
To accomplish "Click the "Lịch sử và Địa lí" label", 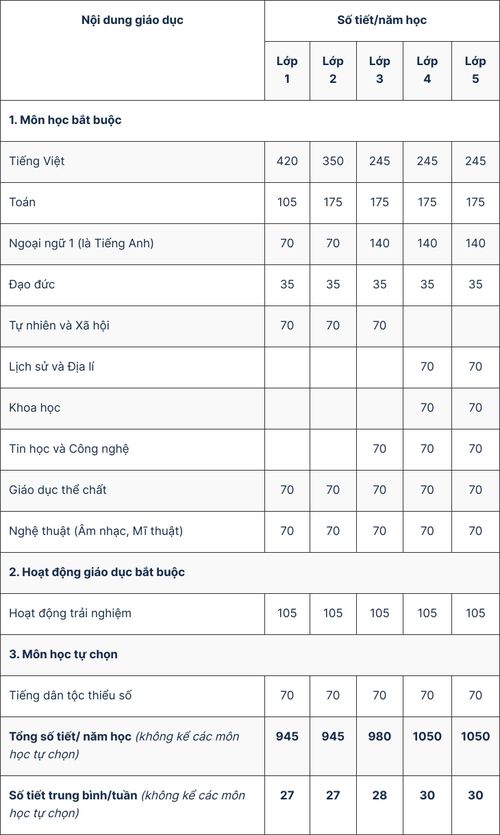I will pos(52,366).
